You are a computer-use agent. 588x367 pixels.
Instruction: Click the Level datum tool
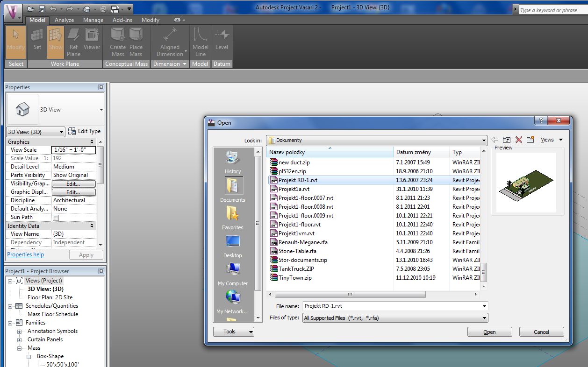pos(222,39)
